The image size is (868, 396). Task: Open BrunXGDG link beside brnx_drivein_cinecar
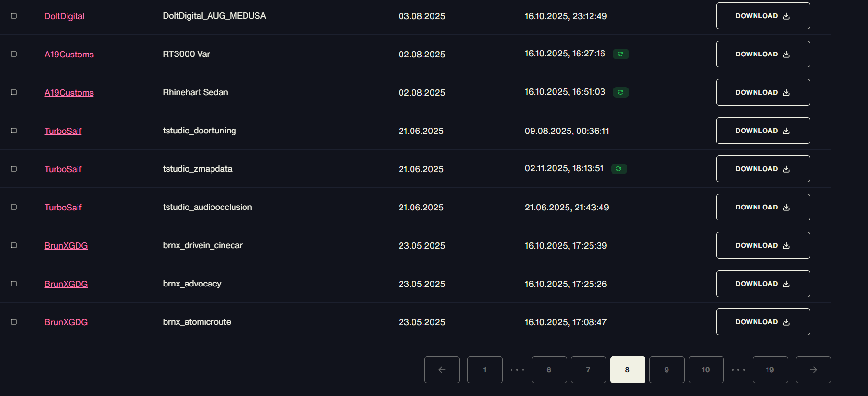pyautogui.click(x=66, y=246)
